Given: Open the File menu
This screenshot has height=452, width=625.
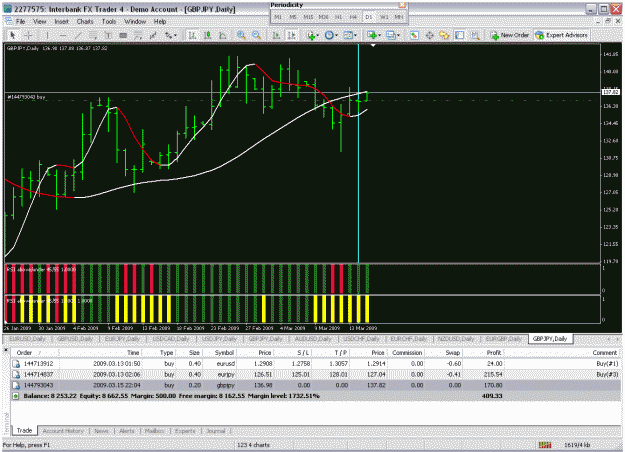Looking at the screenshot, I should click(20, 22).
